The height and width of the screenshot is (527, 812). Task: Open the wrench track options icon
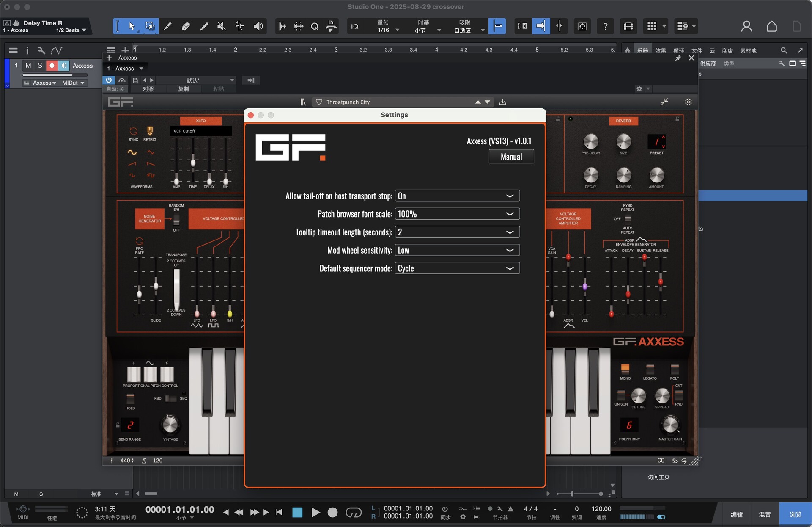pyautogui.click(x=41, y=50)
